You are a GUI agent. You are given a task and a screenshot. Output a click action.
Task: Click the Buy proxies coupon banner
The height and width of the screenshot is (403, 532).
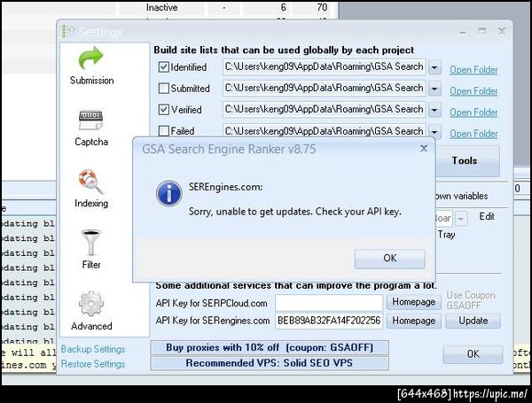(270, 348)
